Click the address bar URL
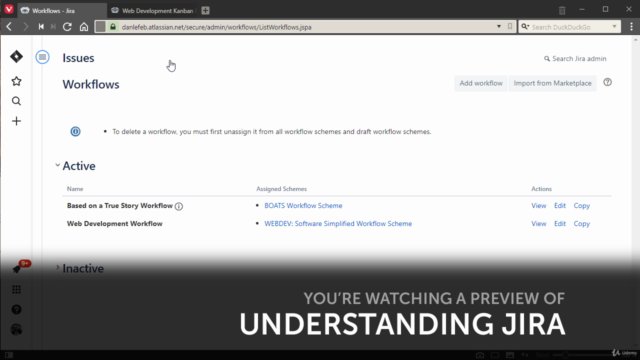The width and height of the screenshot is (640, 360). pyautogui.click(x=216, y=27)
